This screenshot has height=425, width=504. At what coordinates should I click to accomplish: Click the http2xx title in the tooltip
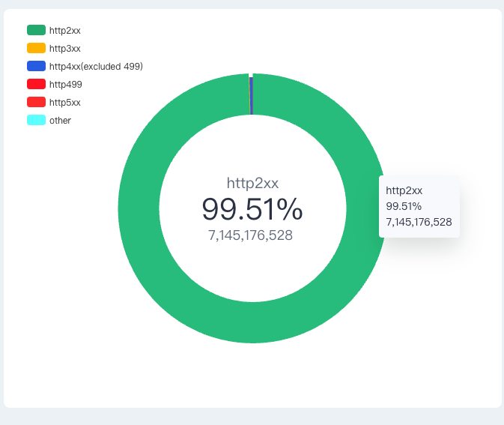(x=404, y=190)
